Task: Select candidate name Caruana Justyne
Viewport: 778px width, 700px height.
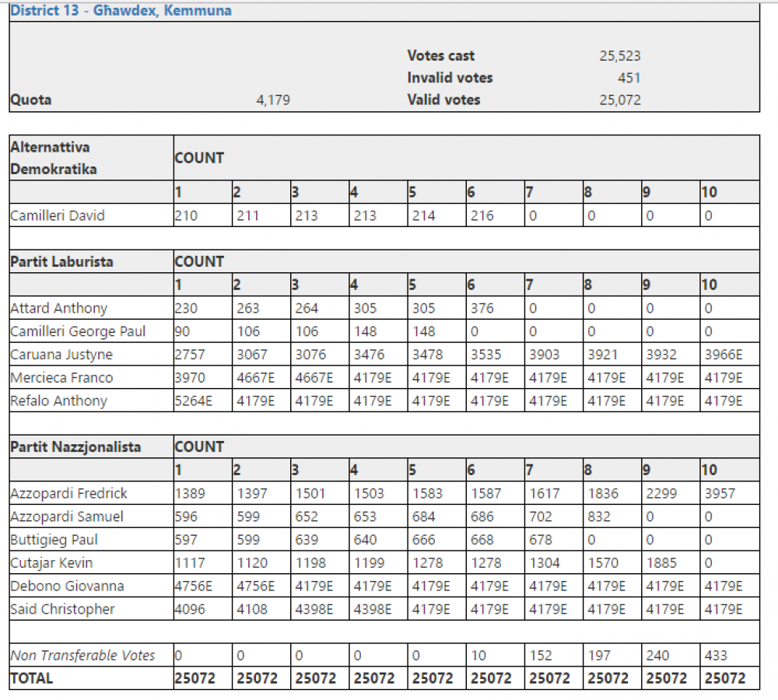Action: [61, 355]
